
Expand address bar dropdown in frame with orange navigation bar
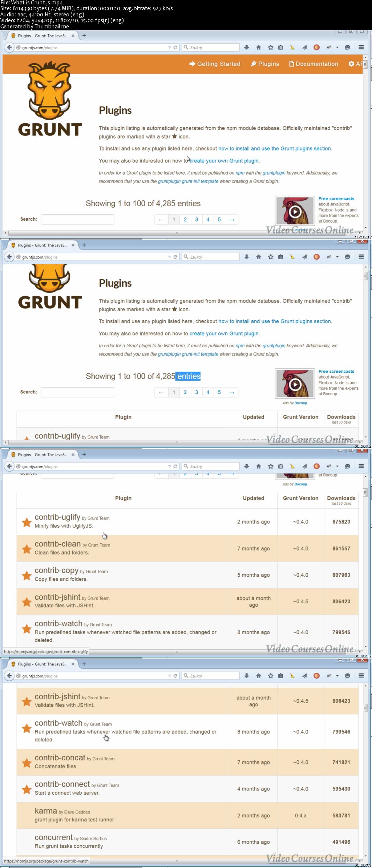[169, 47]
